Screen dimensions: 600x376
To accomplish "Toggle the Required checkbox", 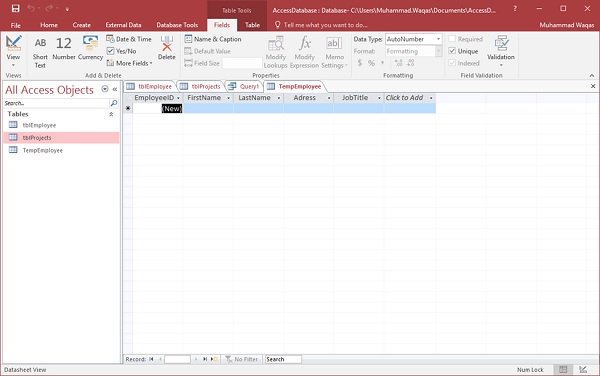I will (452, 39).
